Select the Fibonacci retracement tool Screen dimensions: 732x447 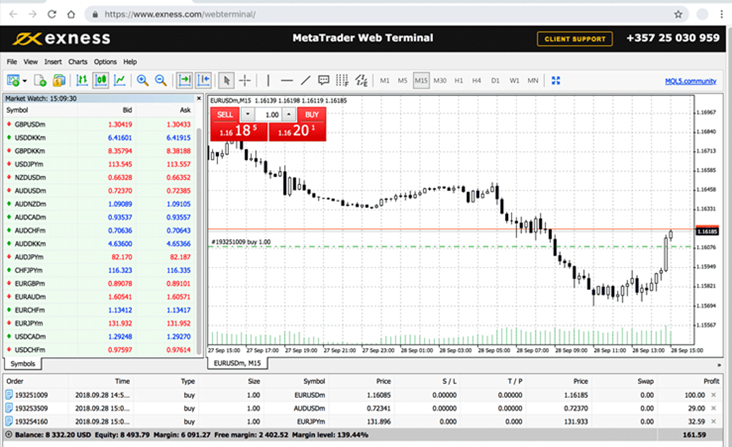click(342, 81)
